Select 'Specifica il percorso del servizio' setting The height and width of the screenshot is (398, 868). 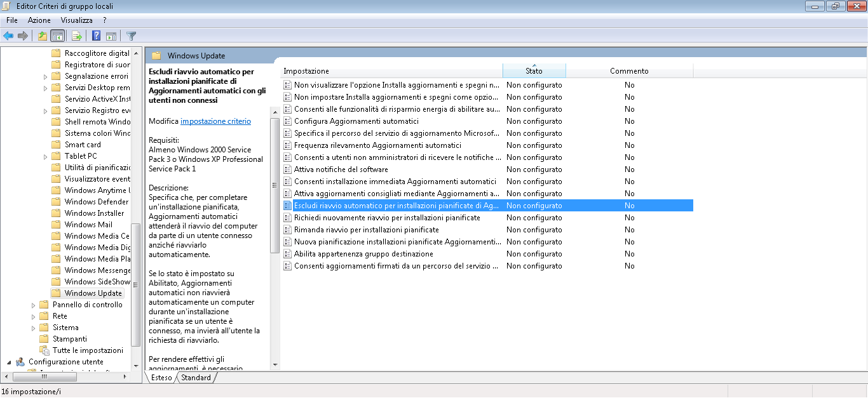[x=397, y=133]
